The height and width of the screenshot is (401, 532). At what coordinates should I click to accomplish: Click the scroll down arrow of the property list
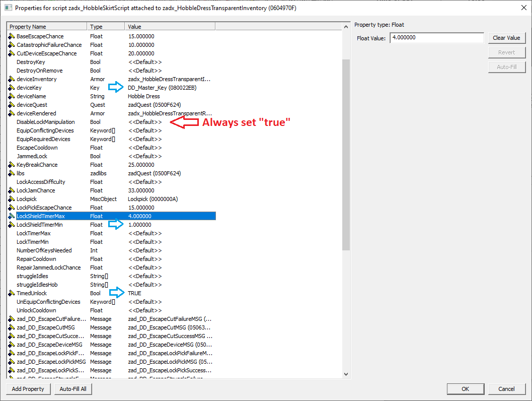pos(346,374)
